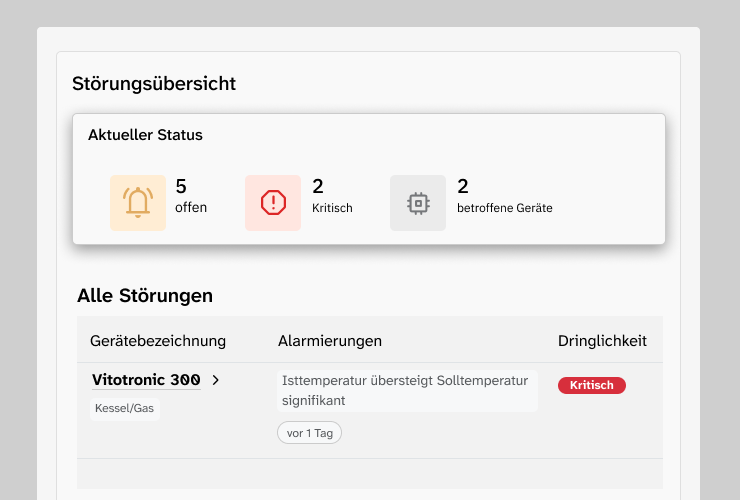Viewport: 740px width, 500px height.
Task: Expand Vitotronic 300 with the chevron arrow
Action: pos(216,380)
